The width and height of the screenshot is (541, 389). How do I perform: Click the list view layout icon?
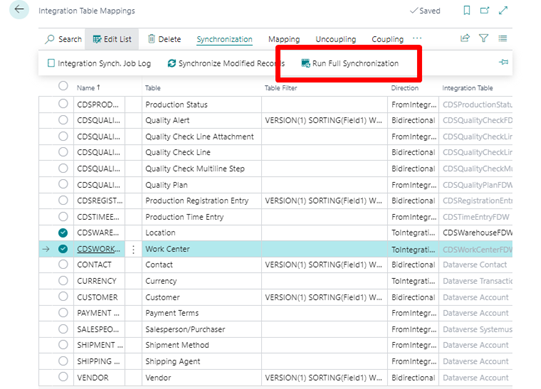[503, 38]
